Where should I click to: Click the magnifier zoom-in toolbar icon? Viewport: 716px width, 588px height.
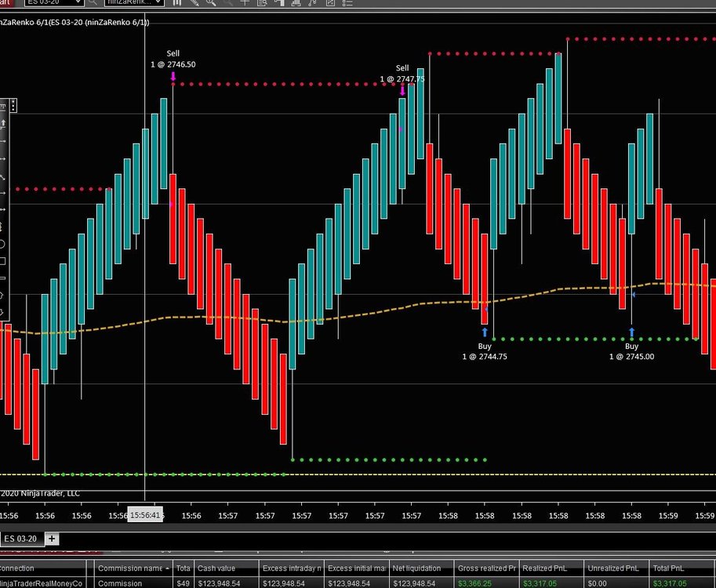[210, 3]
